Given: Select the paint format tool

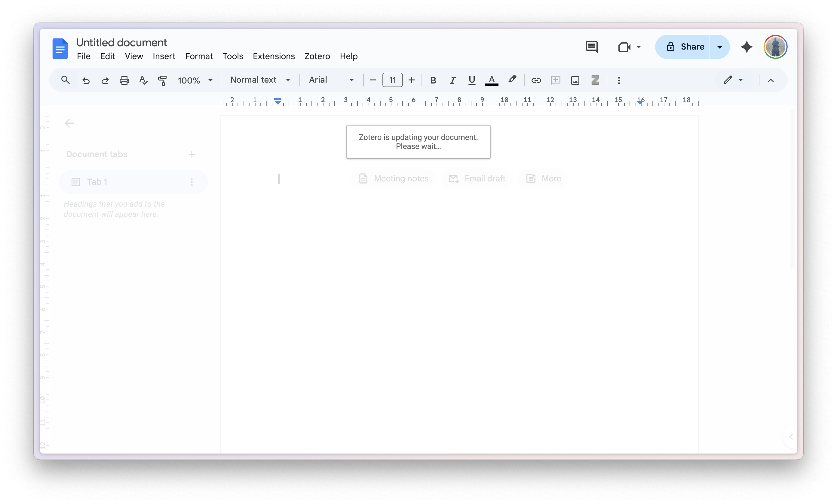Looking at the screenshot, I should point(162,80).
